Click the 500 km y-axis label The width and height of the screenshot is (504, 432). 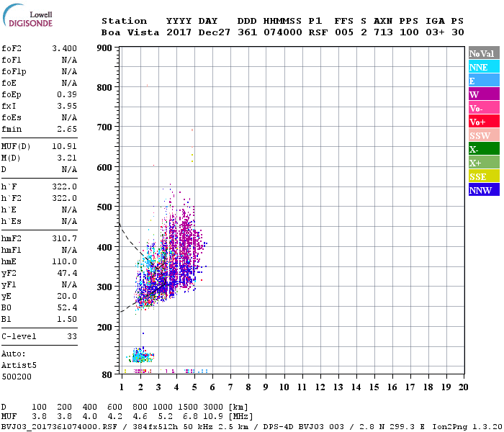click(x=104, y=207)
